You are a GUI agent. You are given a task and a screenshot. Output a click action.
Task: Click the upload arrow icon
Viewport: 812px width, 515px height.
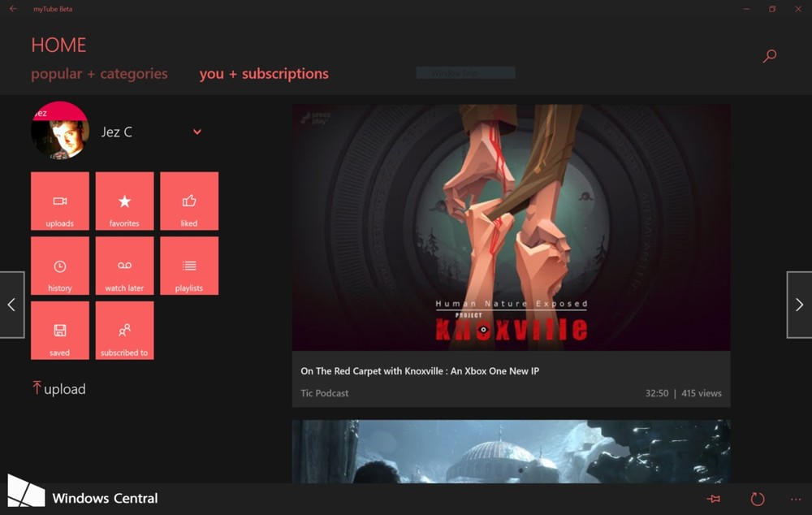coord(37,387)
